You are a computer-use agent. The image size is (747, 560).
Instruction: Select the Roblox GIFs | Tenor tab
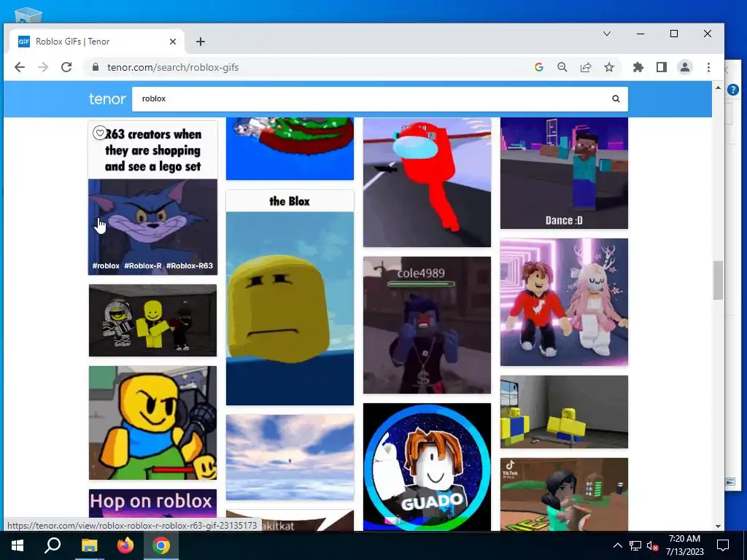click(x=97, y=42)
